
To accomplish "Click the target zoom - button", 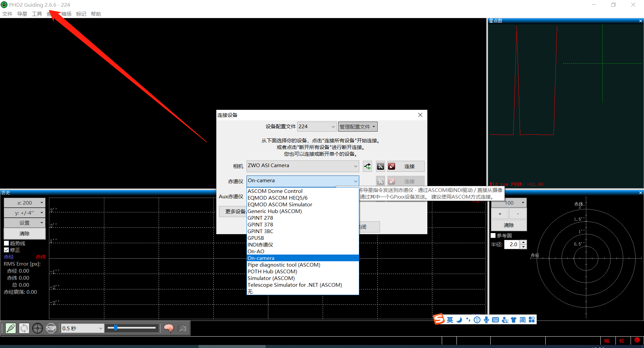I will 518,214.
